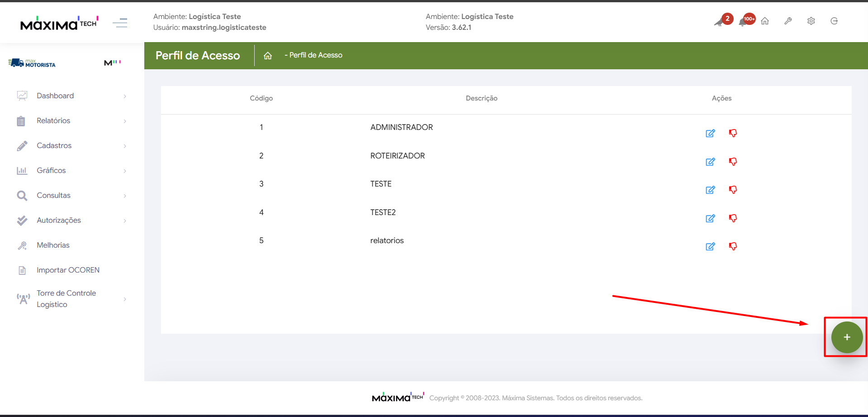Edit the ADMINISTRADOR profile

coord(711,134)
